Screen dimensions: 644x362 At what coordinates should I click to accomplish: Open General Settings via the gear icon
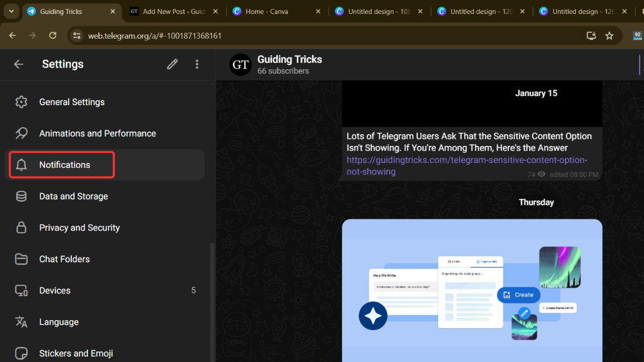(x=21, y=102)
